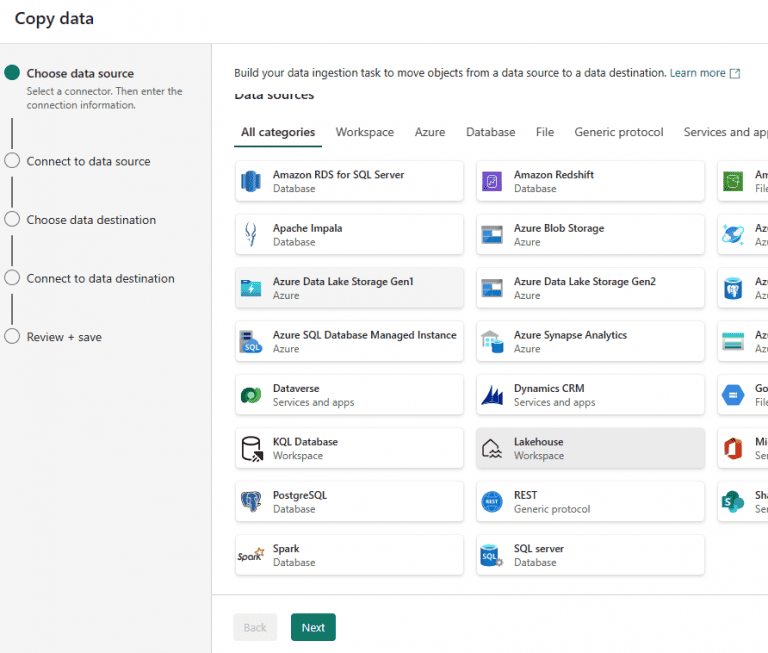Choose the Azure Blob Storage name
Viewport: 768px width, 653px height.
click(559, 228)
